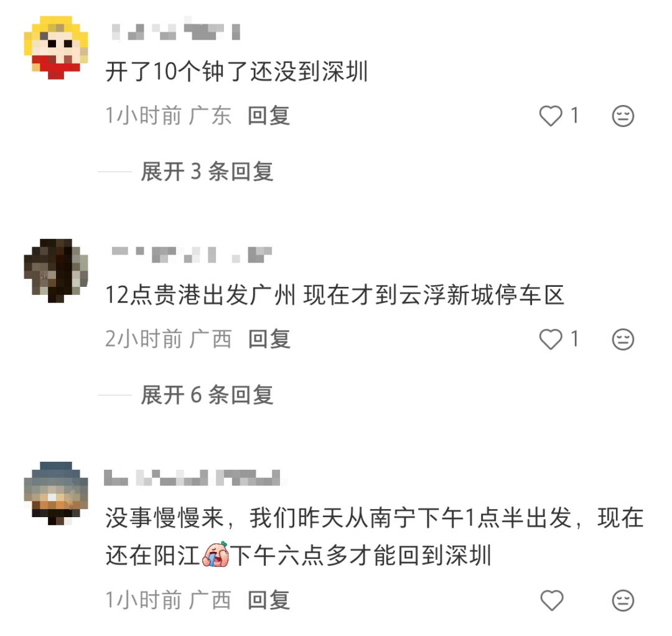The width and height of the screenshot is (672, 636).
Task: Tap the crying emoji in the third comment
Action: click(217, 554)
